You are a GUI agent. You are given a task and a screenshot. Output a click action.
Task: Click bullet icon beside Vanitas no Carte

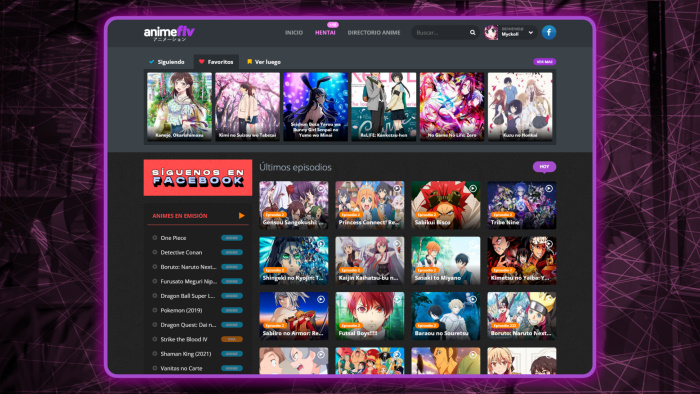(154, 368)
